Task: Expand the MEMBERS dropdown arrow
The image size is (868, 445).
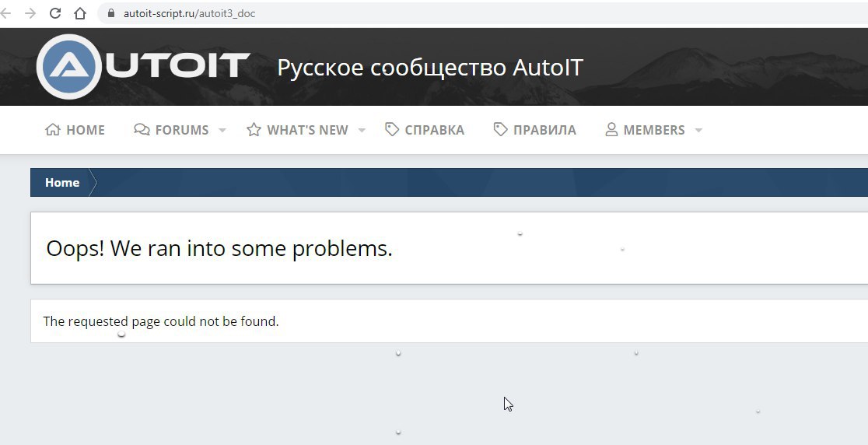Action: 698,131
